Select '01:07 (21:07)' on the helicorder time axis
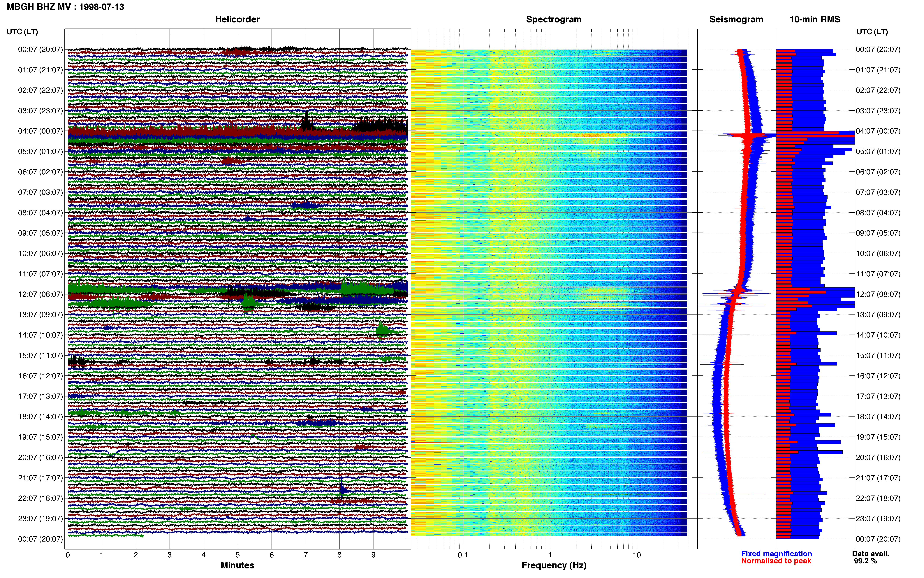The height and width of the screenshot is (578, 924). [41, 70]
